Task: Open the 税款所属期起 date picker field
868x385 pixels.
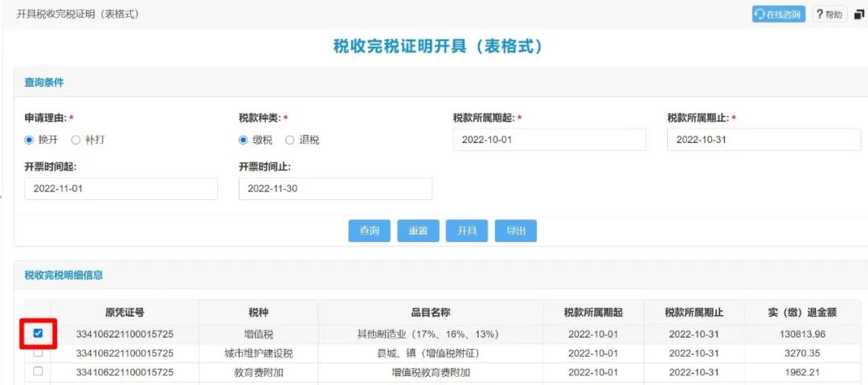Action: pos(549,140)
